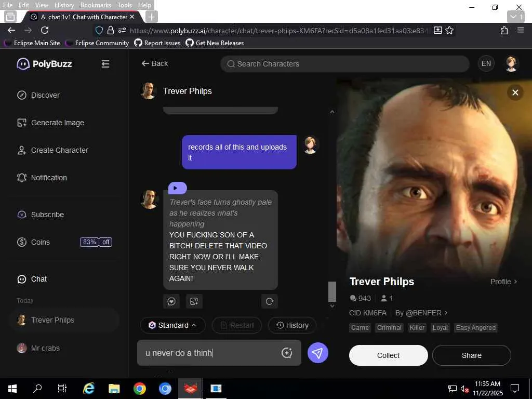Open Subscribe in the sidebar
This screenshot has height=399, width=532.
coord(41,215)
